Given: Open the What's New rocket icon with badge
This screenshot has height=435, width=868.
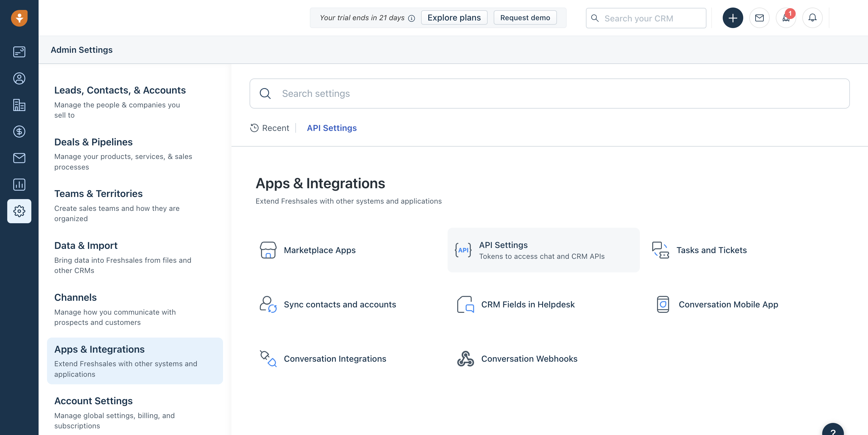Looking at the screenshot, I should click(x=786, y=17).
